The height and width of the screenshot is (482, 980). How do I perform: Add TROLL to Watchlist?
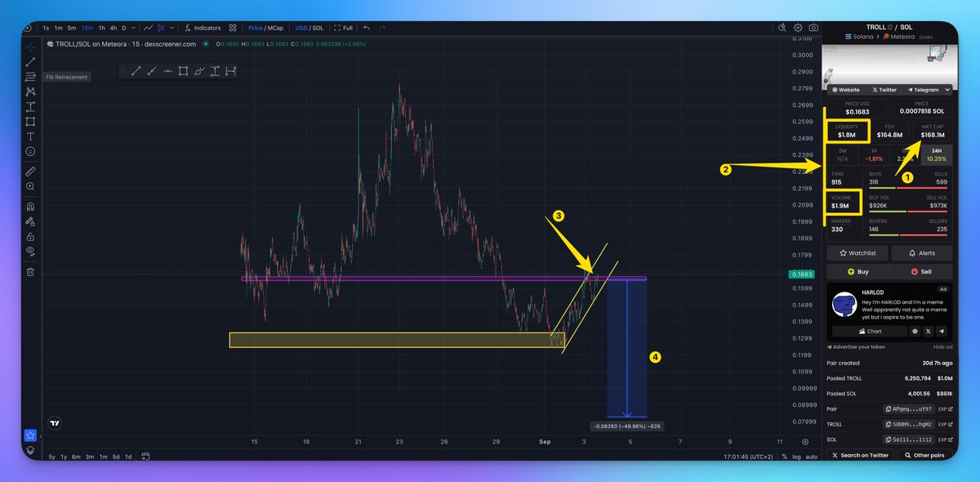[857, 253]
